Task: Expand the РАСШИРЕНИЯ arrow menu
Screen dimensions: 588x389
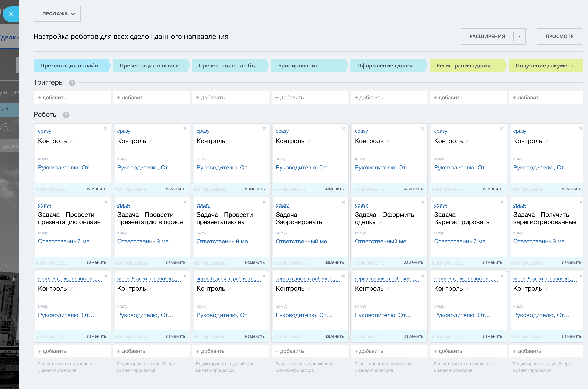Action: click(519, 37)
